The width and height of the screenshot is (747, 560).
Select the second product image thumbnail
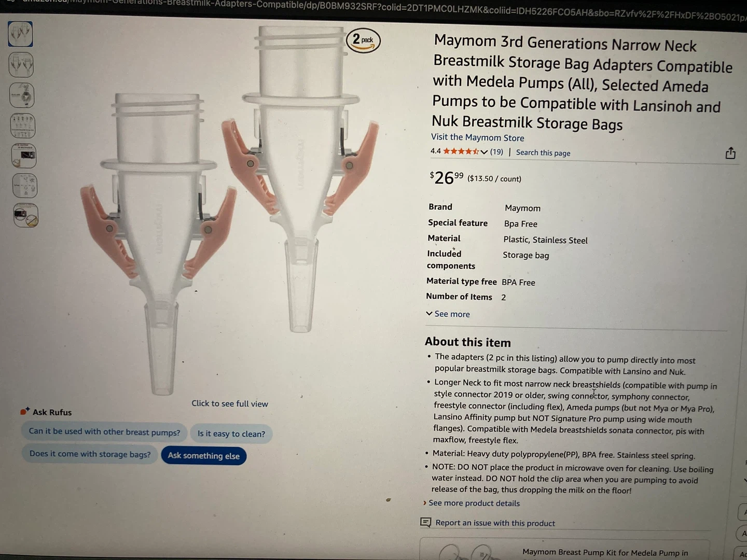(x=21, y=65)
